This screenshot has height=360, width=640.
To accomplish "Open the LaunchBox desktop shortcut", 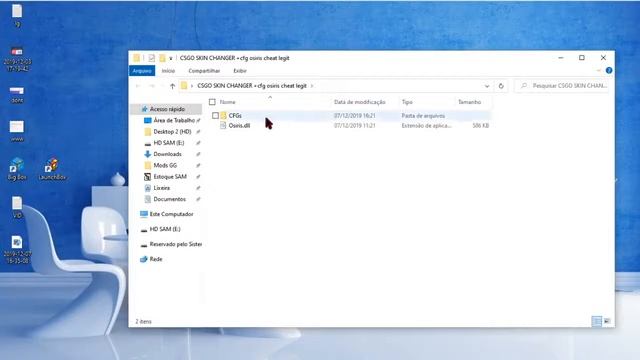I will click(x=52, y=169).
